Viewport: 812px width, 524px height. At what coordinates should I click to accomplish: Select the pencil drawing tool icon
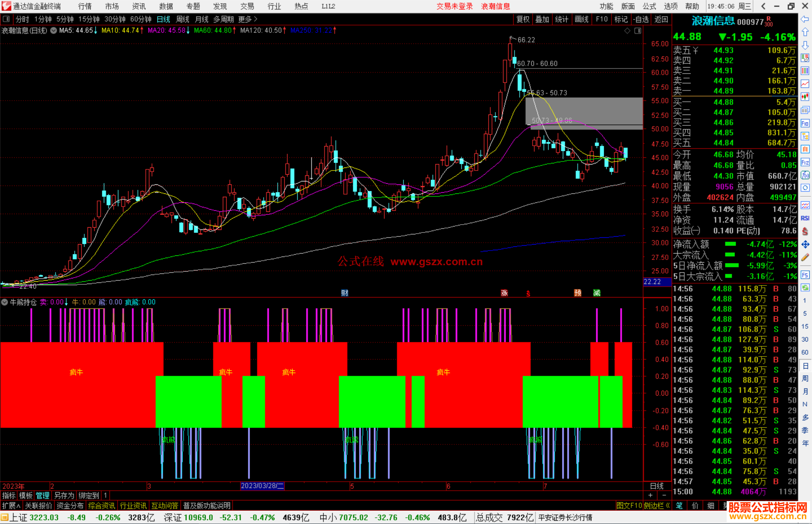point(805,257)
